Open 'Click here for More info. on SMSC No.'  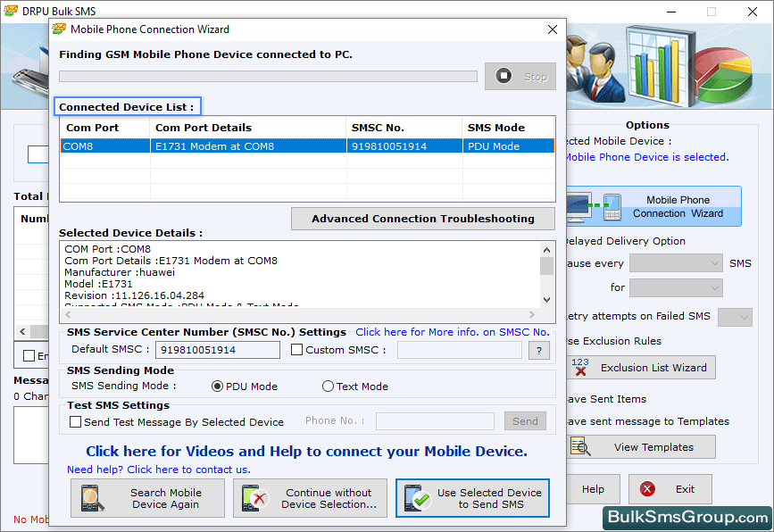coord(452,332)
